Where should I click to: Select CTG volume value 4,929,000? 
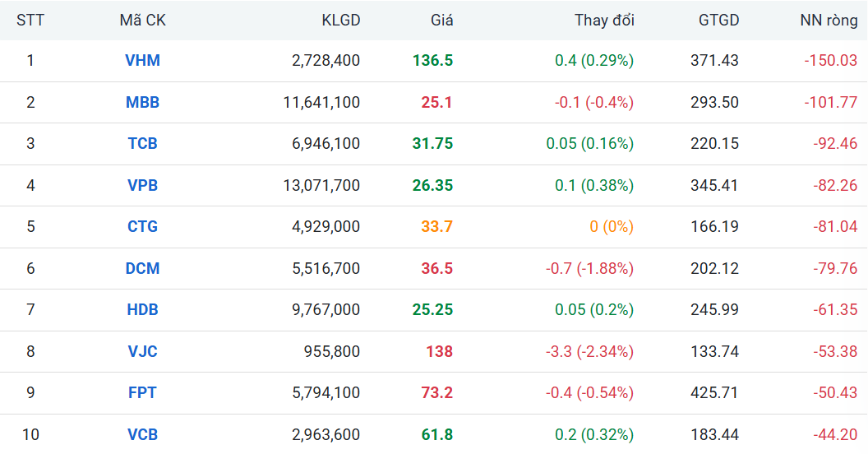(326, 226)
